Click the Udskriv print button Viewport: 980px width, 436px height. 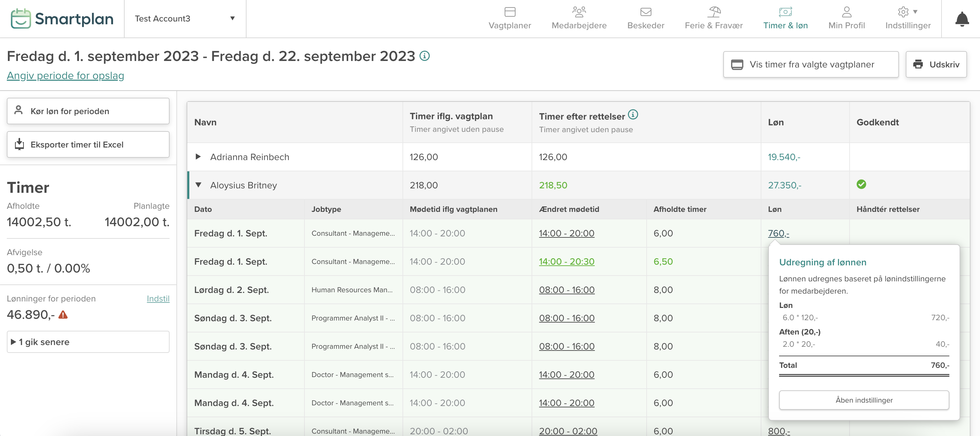pos(936,64)
